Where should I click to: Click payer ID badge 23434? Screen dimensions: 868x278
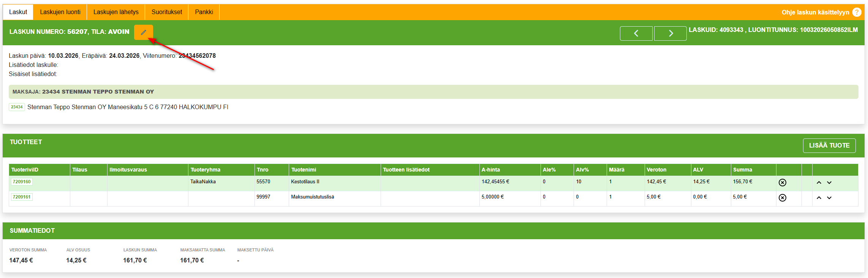coord(17,107)
